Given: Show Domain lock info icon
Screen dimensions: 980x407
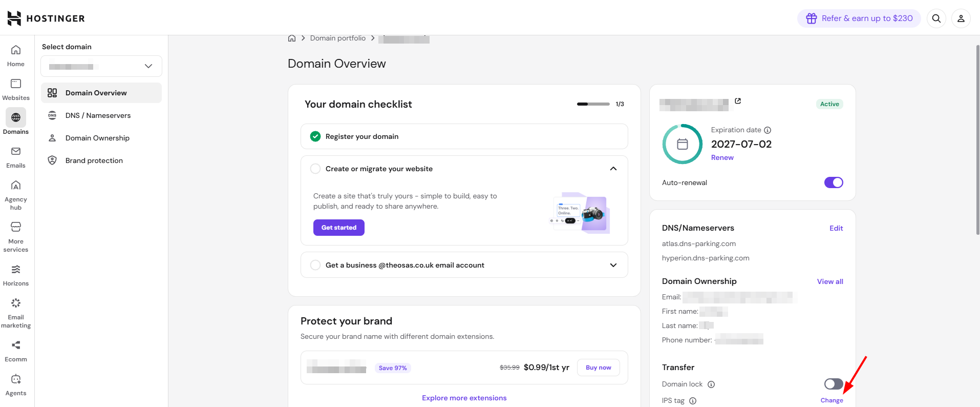Looking at the screenshot, I should (x=711, y=384).
